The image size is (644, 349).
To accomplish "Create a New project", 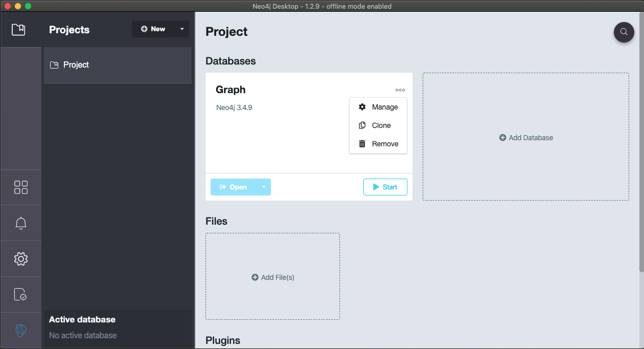I will point(153,29).
